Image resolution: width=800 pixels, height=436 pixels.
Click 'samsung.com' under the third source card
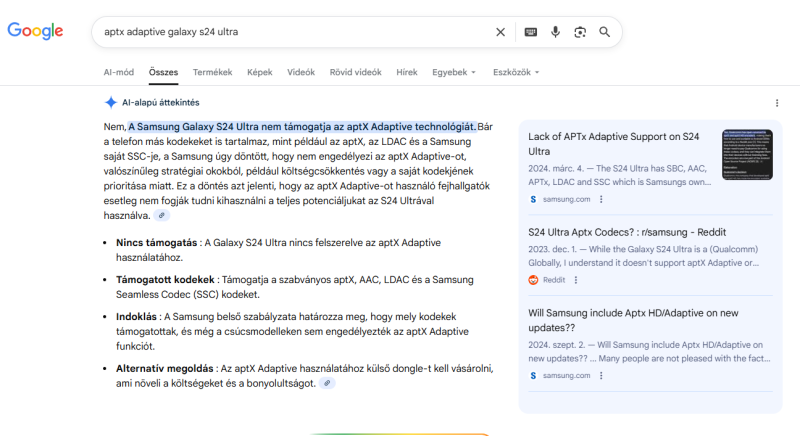pos(566,375)
